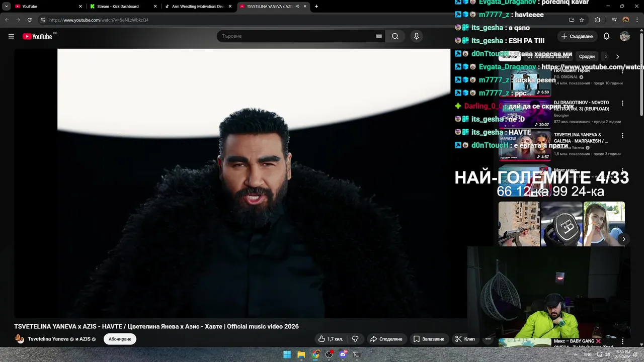644x362 pixels.
Task: Open the Chrome profile avatar
Action: pos(626,20)
